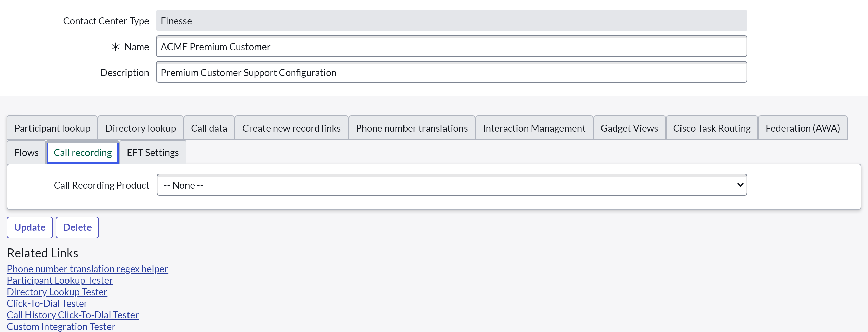Viewport: 868px width, 332px height.
Task: Open Phone number translations tab
Action: point(412,128)
